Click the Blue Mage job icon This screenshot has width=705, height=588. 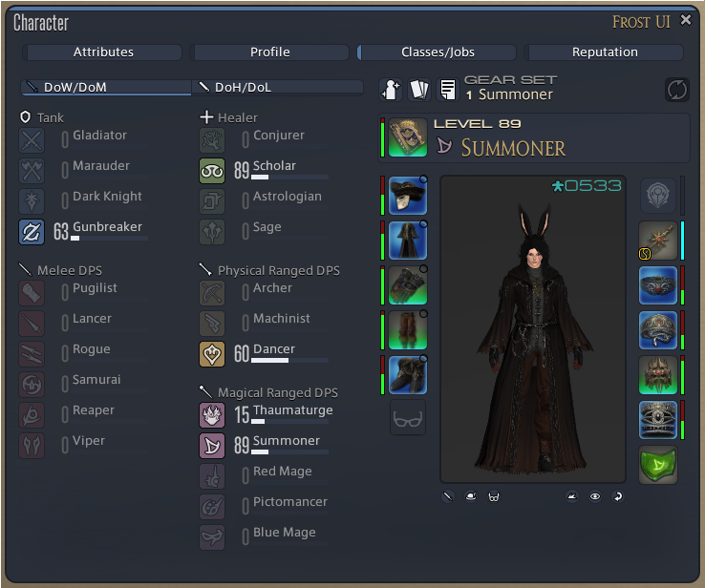[212, 537]
